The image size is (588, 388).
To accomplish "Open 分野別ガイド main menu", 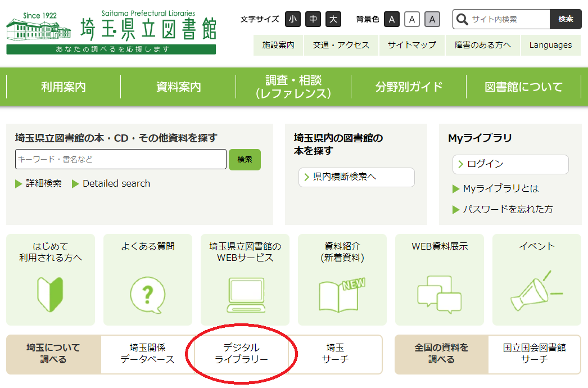I will pyautogui.click(x=409, y=87).
